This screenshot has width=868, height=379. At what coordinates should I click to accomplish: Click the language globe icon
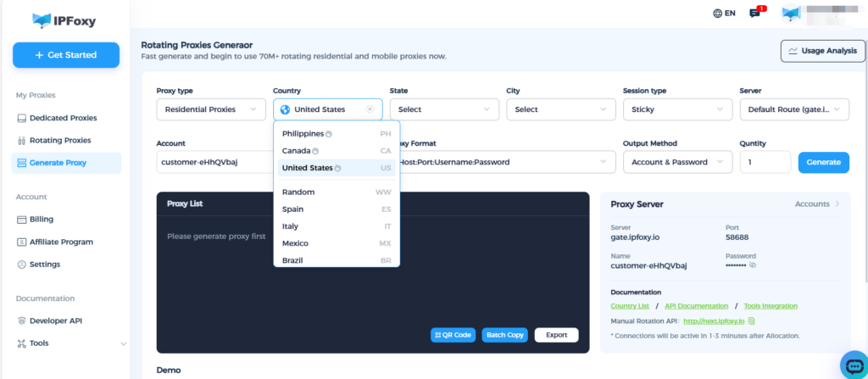718,14
